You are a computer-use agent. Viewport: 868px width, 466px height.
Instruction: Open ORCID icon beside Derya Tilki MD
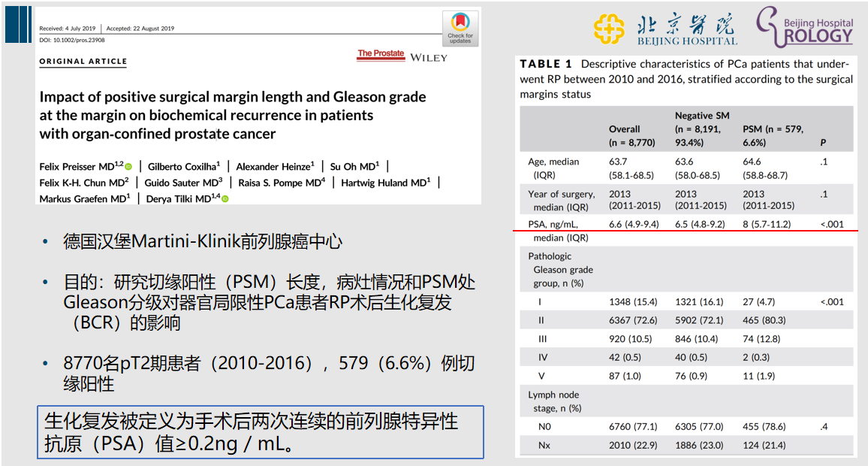pos(225,198)
